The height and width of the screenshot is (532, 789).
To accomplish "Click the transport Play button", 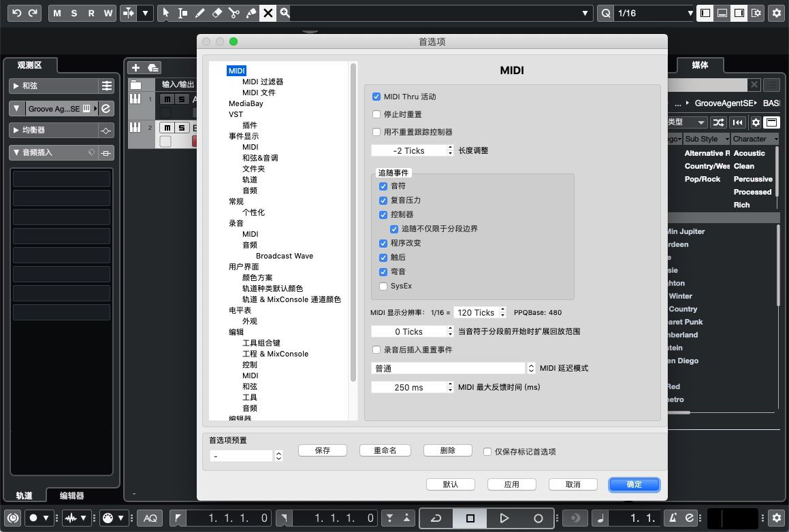I will [504, 518].
